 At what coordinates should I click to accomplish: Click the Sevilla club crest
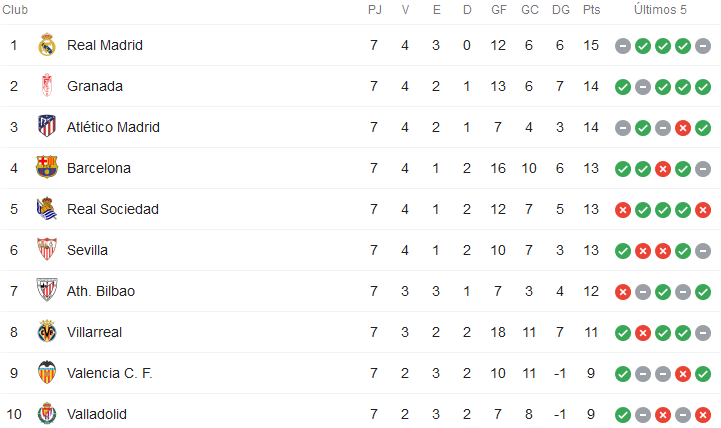coord(46,249)
